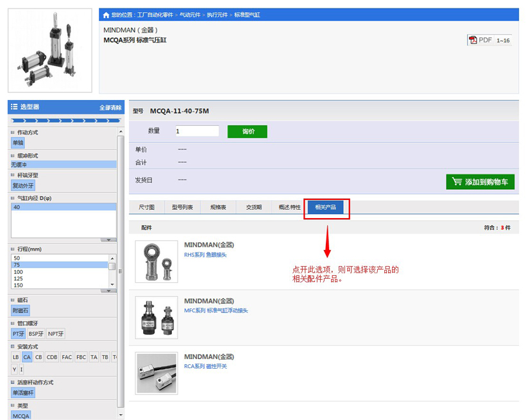Choose stroke 150 in list
Viewport: 526px width, 420px height.
click(x=60, y=285)
